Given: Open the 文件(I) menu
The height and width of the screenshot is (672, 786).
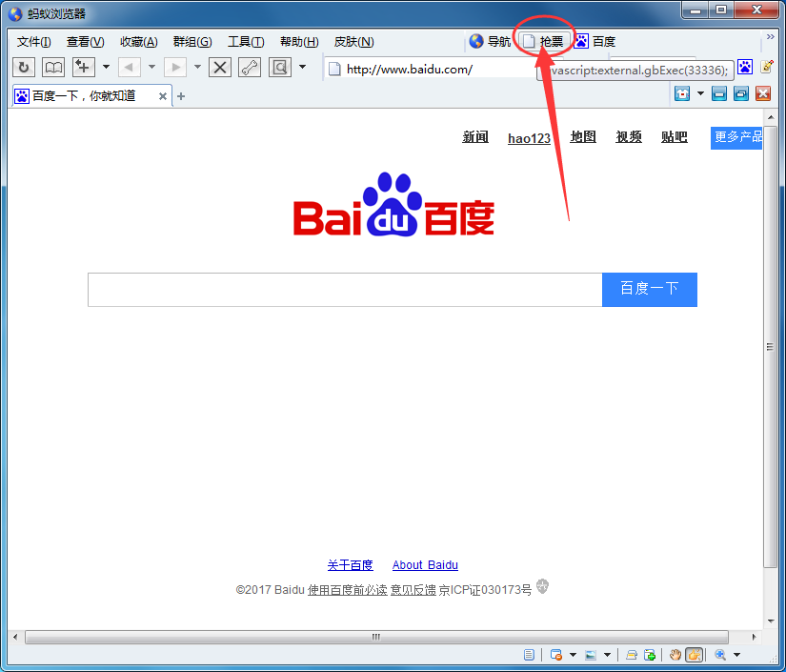Looking at the screenshot, I should 33,42.
